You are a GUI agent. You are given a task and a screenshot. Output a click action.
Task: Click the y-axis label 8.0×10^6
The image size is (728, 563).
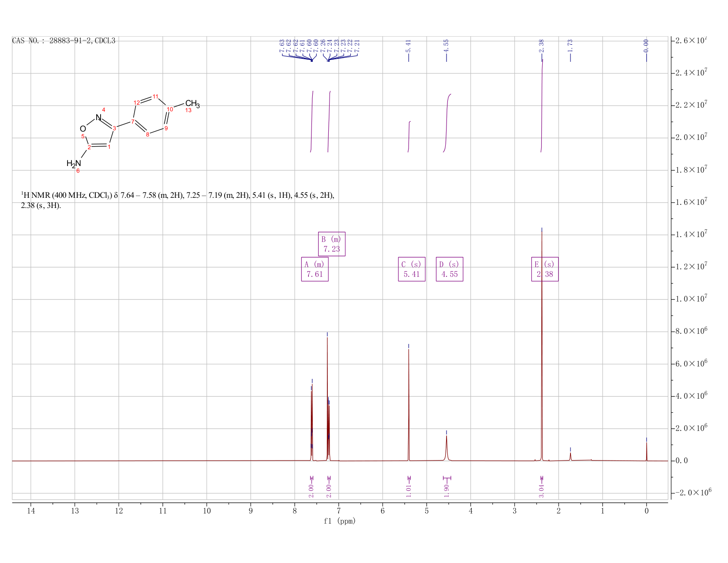coord(692,331)
